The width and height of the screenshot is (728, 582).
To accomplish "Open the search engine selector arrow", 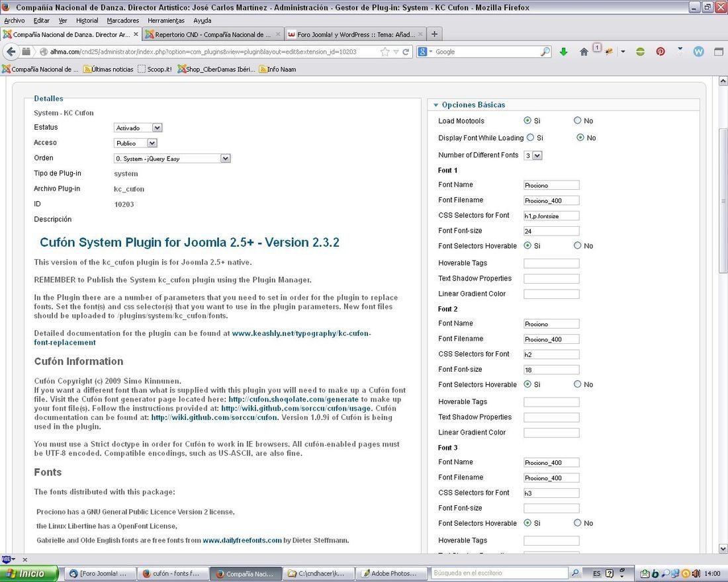I will (431, 52).
